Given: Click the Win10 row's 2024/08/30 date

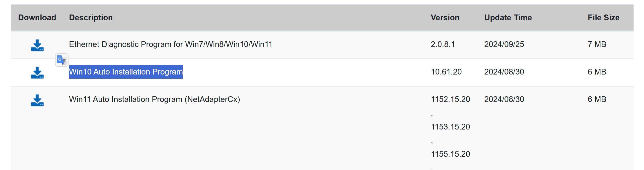Looking at the screenshot, I should (504, 72).
